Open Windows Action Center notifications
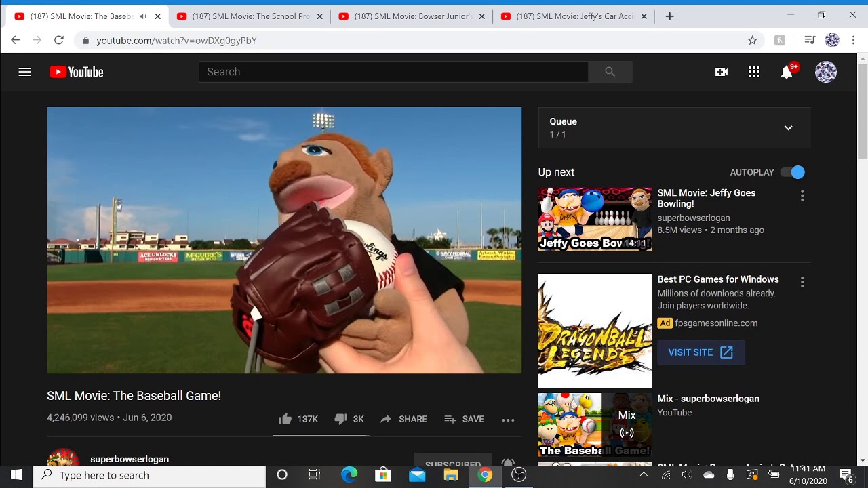This screenshot has height=488, width=868. click(x=846, y=475)
